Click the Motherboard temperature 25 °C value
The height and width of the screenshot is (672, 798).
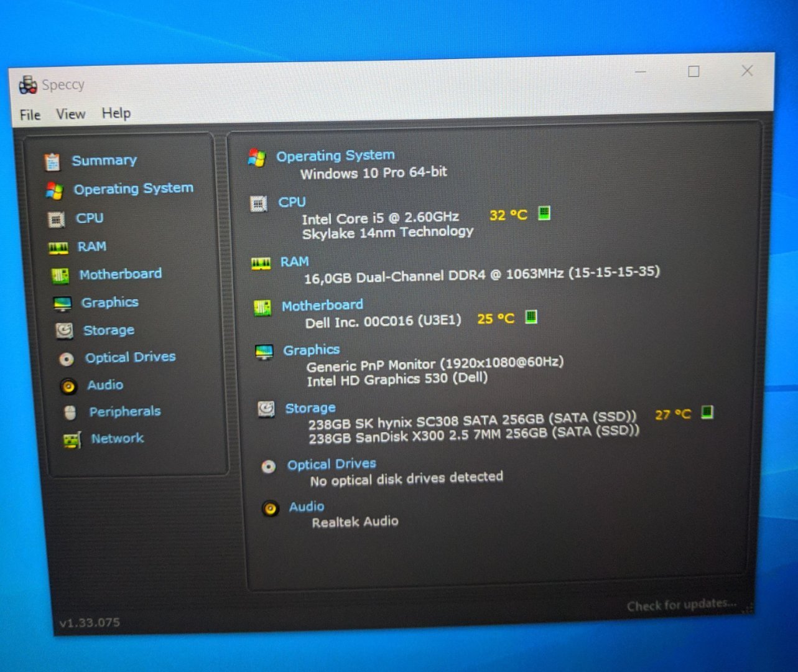point(496,319)
